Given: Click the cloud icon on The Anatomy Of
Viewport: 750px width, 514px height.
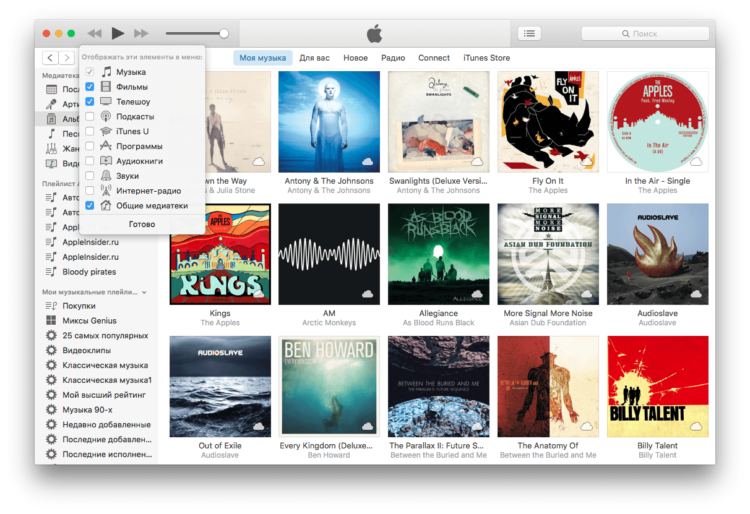Looking at the screenshot, I should tap(586, 426).
